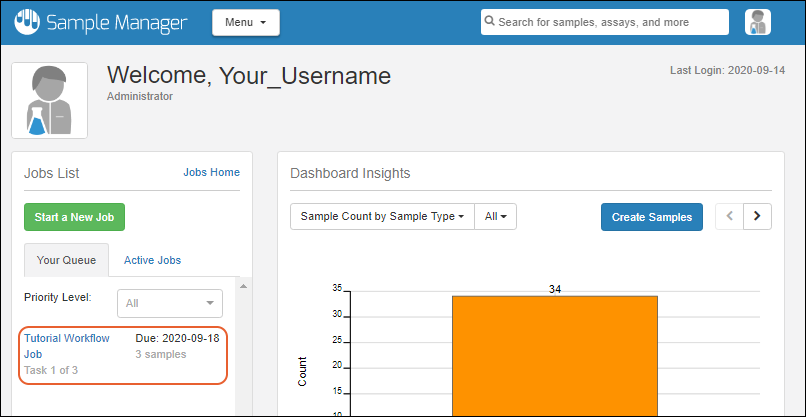The image size is (806, 417).
Task: Switch to the Your Queue tab
Action: 66,260
